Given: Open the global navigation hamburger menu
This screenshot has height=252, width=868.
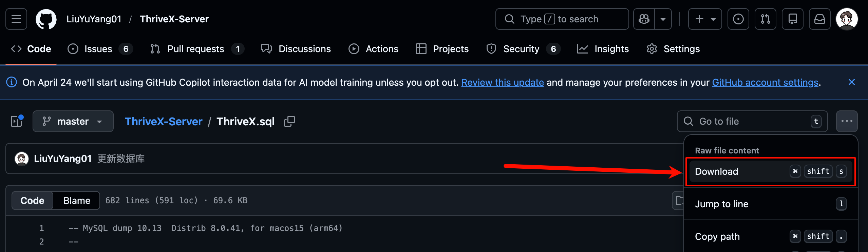Looking at the screenshot, I should coord(16,19).
